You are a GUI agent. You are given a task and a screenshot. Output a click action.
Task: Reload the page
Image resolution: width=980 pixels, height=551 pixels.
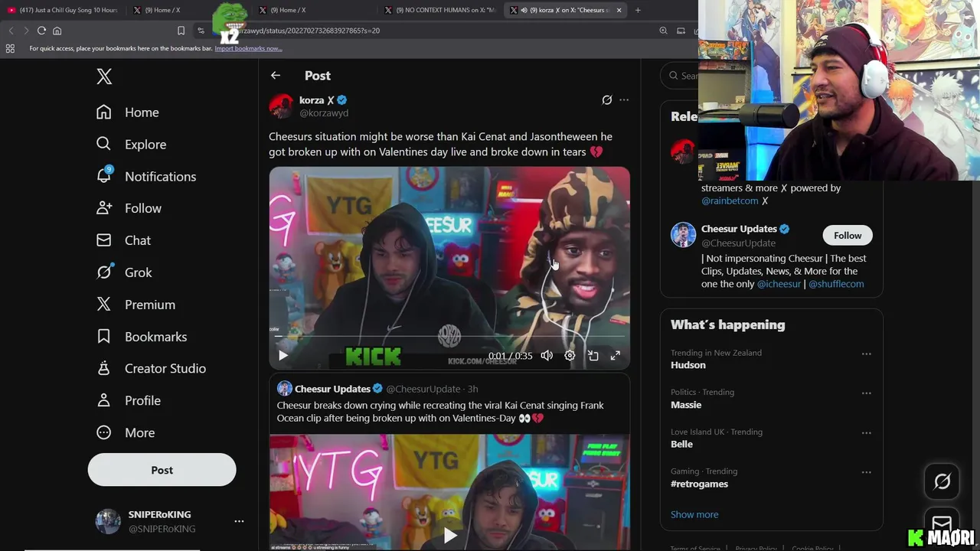tap(41, 31)
